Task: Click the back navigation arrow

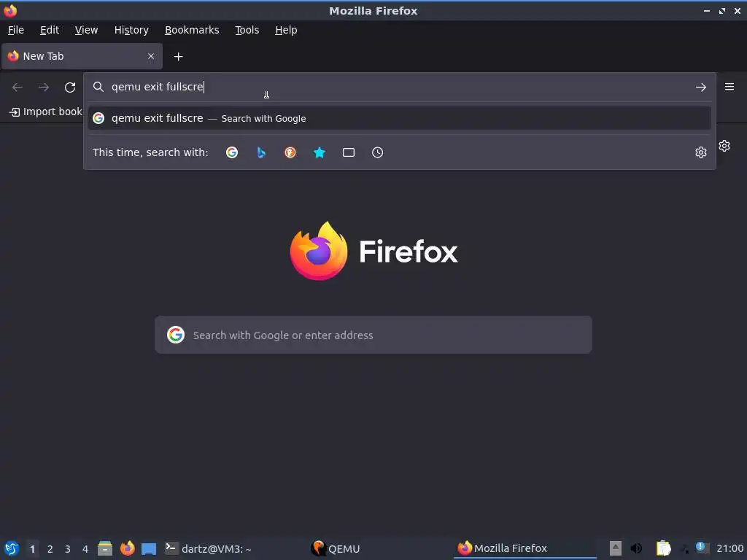Action: coord(18,87)
